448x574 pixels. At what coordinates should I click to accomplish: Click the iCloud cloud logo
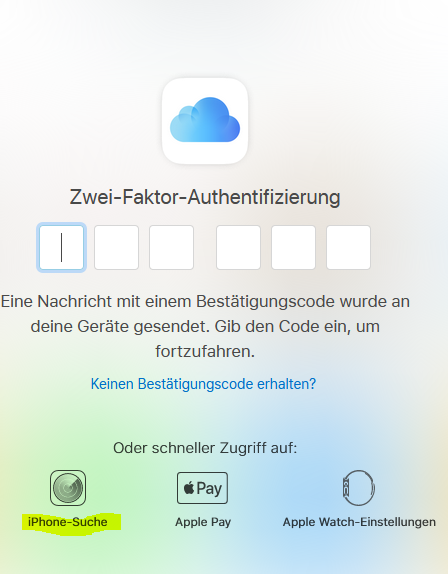pyautogui.click(x=205, y=121)
